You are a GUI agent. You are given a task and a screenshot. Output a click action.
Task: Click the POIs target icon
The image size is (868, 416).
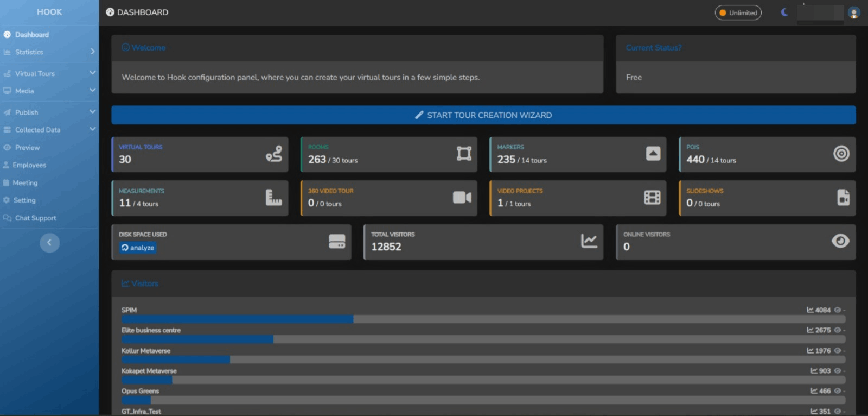[x=841, y=154]
